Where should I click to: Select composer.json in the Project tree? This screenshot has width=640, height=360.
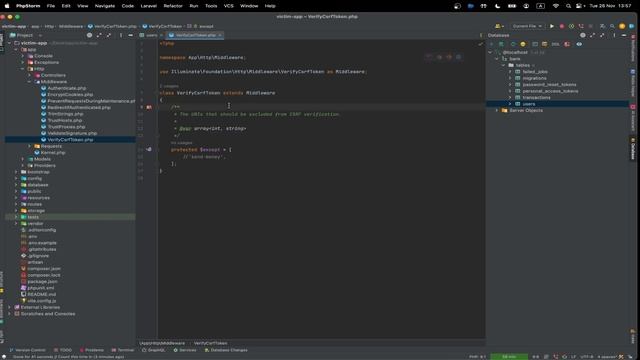pyautogui.click(x=44, y=269)
